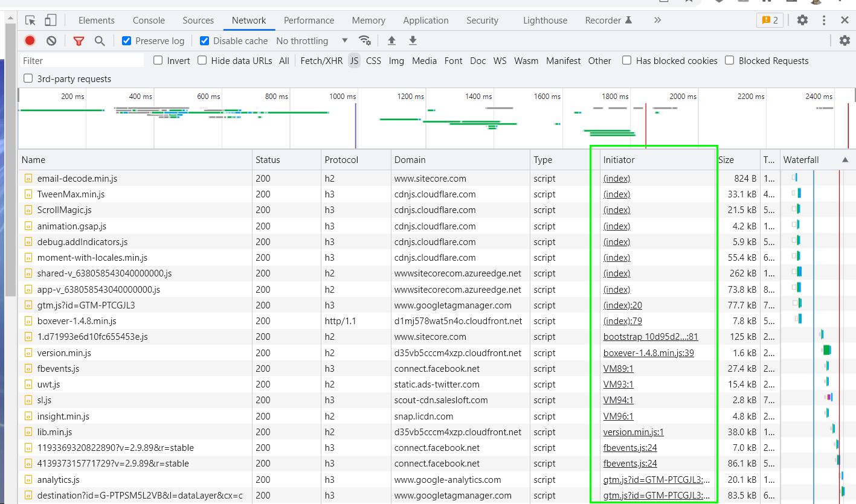The height and width of the screenshot is (504, 856).
Task: Switch to the Application tab
Action: [426, 21]
